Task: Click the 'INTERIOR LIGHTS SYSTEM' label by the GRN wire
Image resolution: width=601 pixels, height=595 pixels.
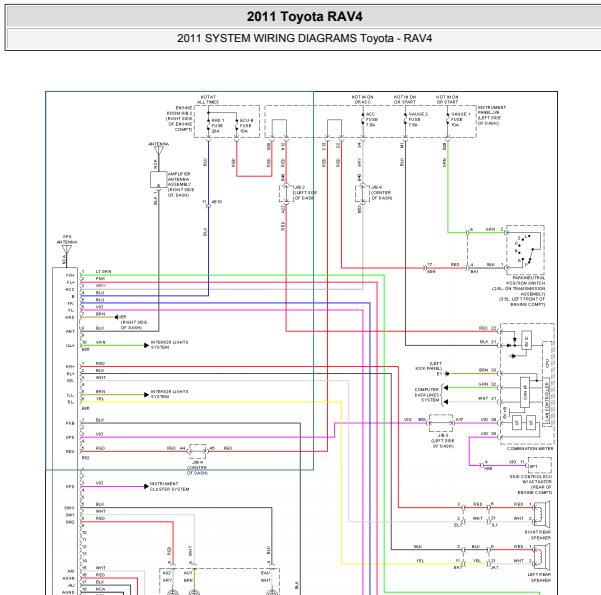Action: pyautogui.click(x=169, y=344)
